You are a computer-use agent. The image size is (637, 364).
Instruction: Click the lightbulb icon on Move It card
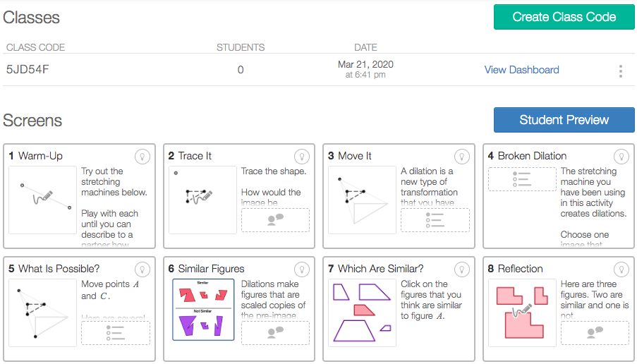click(x=462, y=157)
